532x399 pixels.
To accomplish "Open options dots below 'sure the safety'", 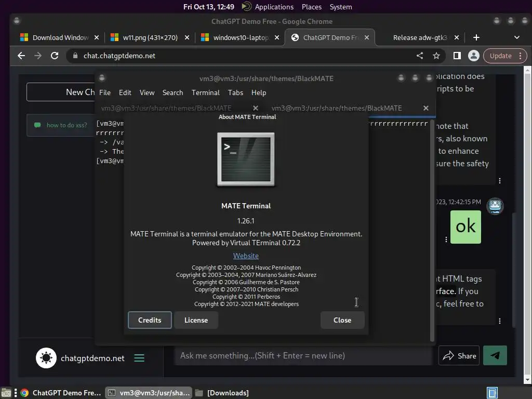I will [x=500, y=181].
